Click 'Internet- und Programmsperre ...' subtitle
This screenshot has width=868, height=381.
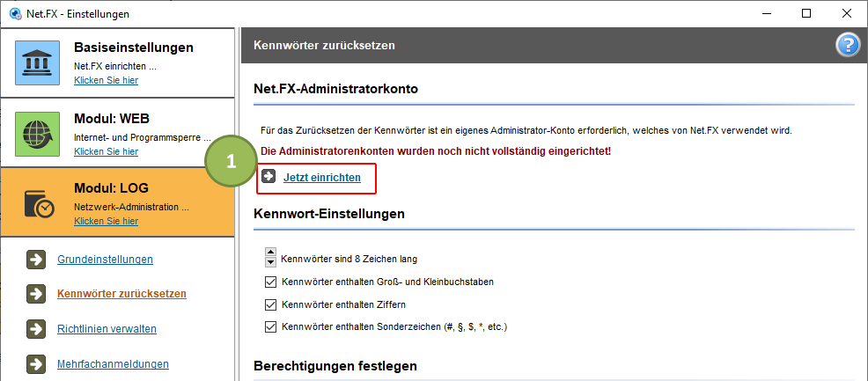[143, 137]
